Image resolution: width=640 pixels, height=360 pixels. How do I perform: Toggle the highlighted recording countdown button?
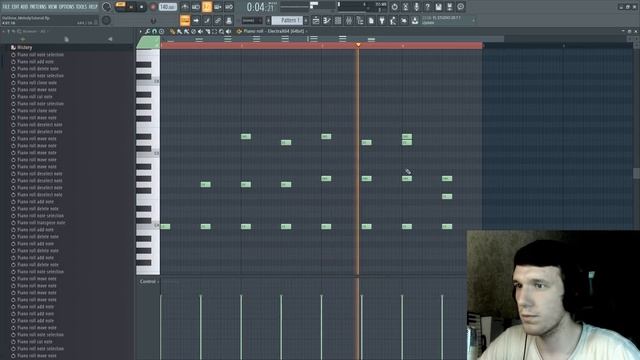pyautogui.click(x=207, y=7)
